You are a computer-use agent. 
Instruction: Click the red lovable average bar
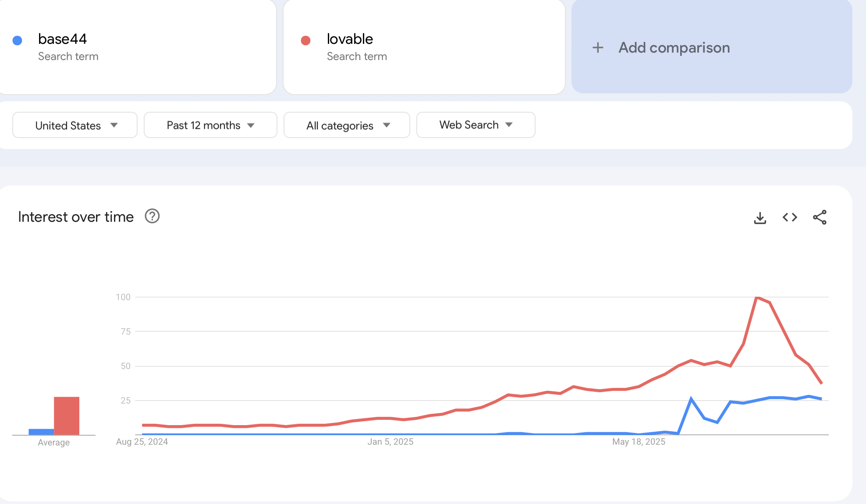[x=67, y=415]
